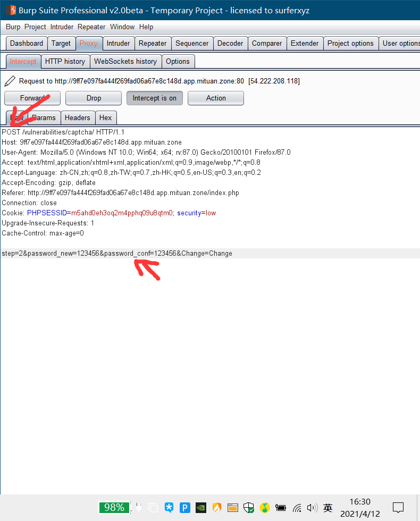The height and width of the screenshot is (521, 420).
Task: Select the Intercept sub-tab
Action: coord(23,62)
